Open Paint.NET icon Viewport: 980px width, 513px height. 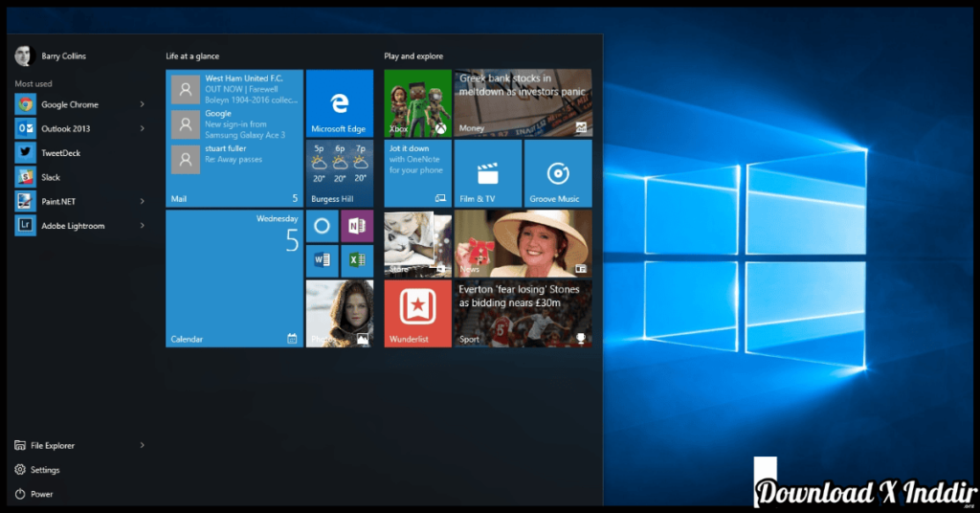(25, 201)
